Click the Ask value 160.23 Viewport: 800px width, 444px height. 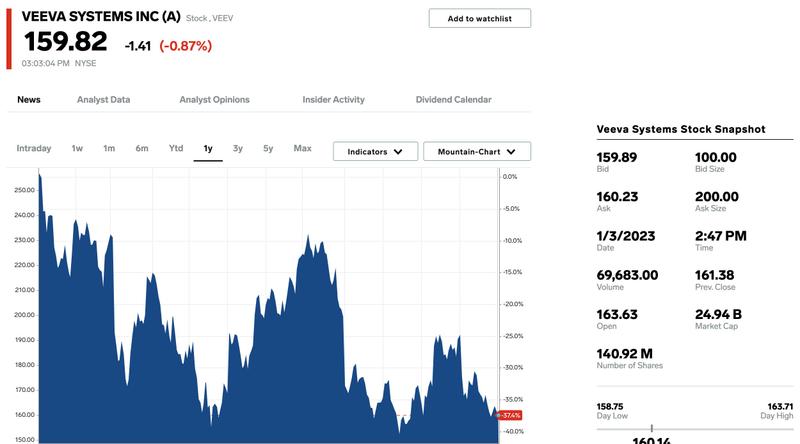(x=617, y=196)
